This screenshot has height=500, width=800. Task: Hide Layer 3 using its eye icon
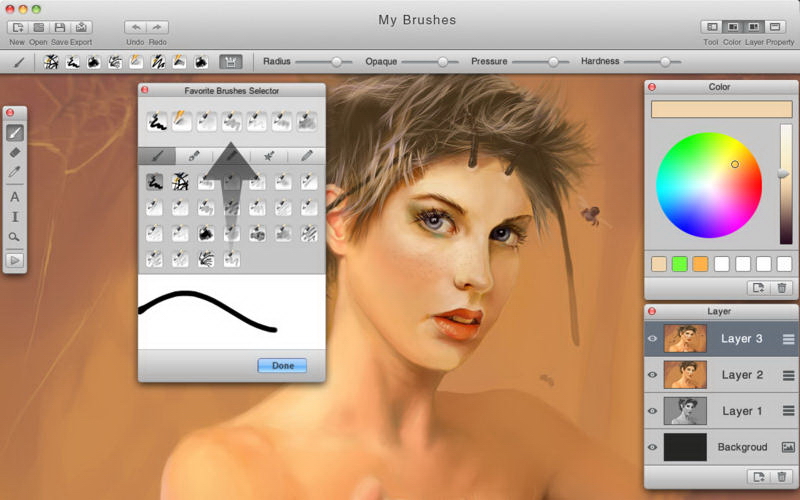coord(653,339)
